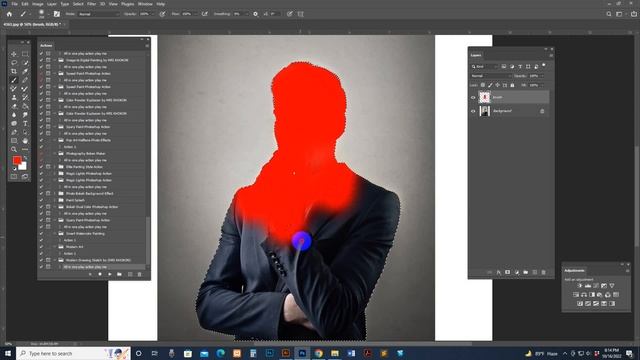This screenshot has width=640, height=360.
Task: Click Begin recording in Actions panel
Action: tap(100, 274)
